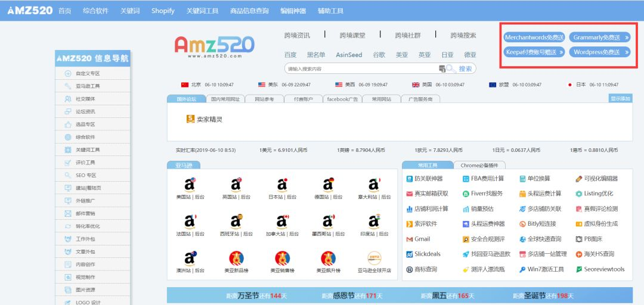Click the Merchantwords免费送 button
Screen dimensions: 644x305
pyautogui.click(x=534, y=38)
